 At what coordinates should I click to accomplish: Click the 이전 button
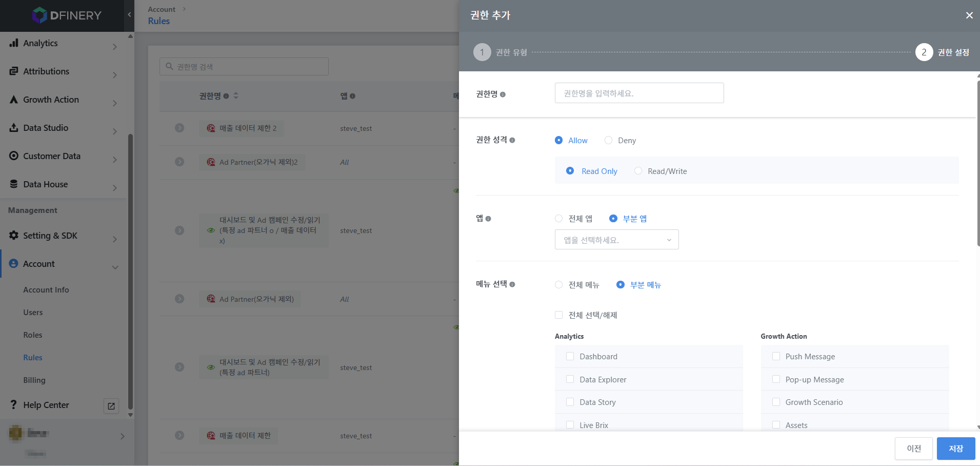[914, 449]
